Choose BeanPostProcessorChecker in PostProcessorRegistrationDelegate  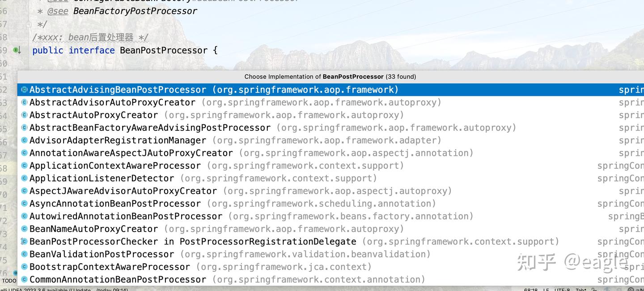pos(330,241)
